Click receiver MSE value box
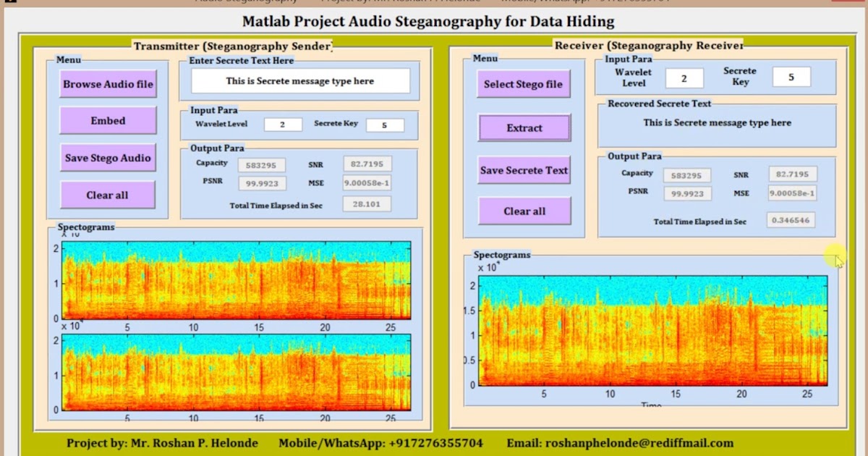868x456 pixels. coord(792,193)
